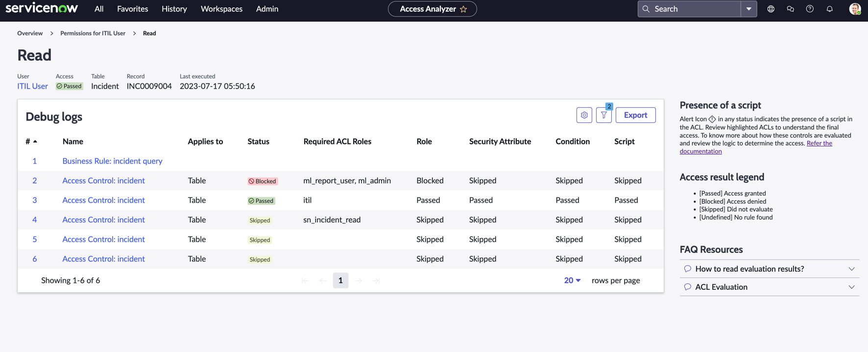Favorite Access Analyzer with the star icon
Image resolution: width=868 pixels, height=352 pixels.
point(463,9)
